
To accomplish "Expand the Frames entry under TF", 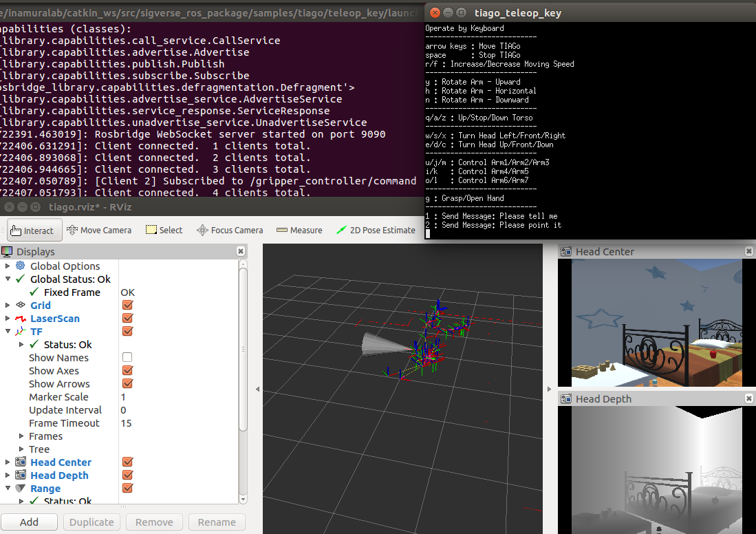I will point(22,436).
